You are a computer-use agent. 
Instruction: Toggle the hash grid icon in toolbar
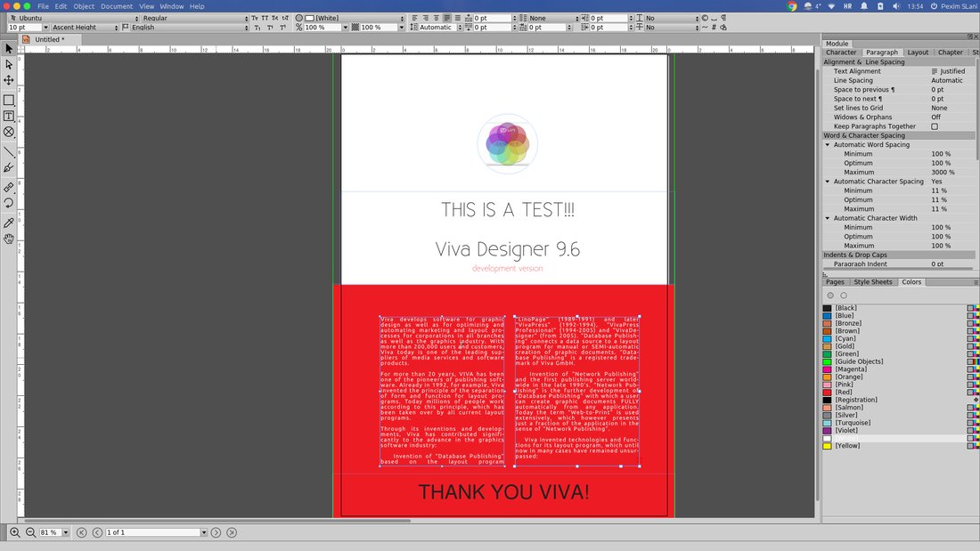click(714, 28)
